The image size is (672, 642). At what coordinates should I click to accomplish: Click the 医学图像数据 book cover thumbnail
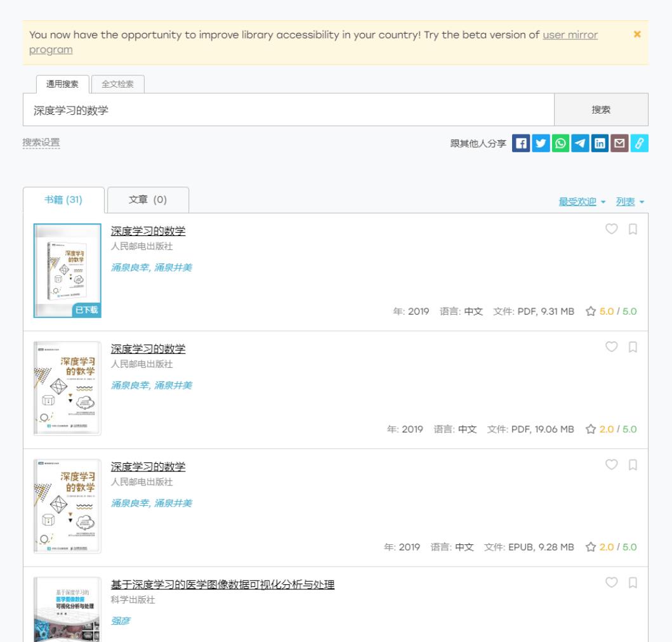(67, 610)
